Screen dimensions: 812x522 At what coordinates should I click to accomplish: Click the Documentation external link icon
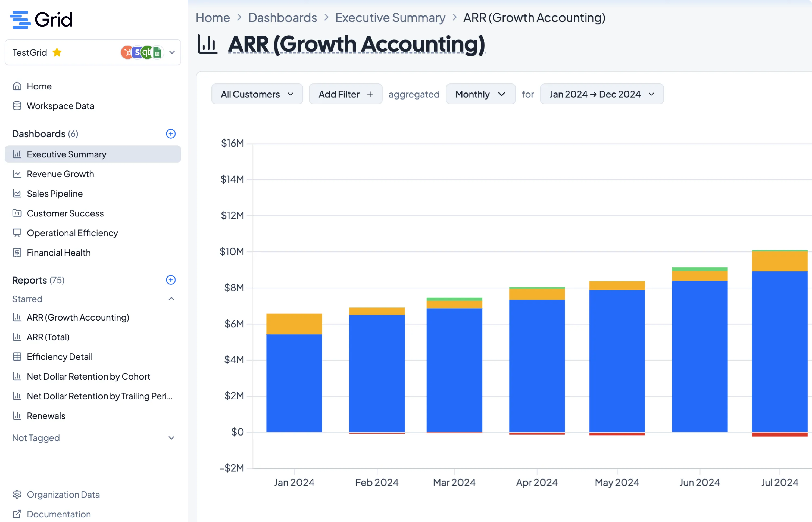17,514
